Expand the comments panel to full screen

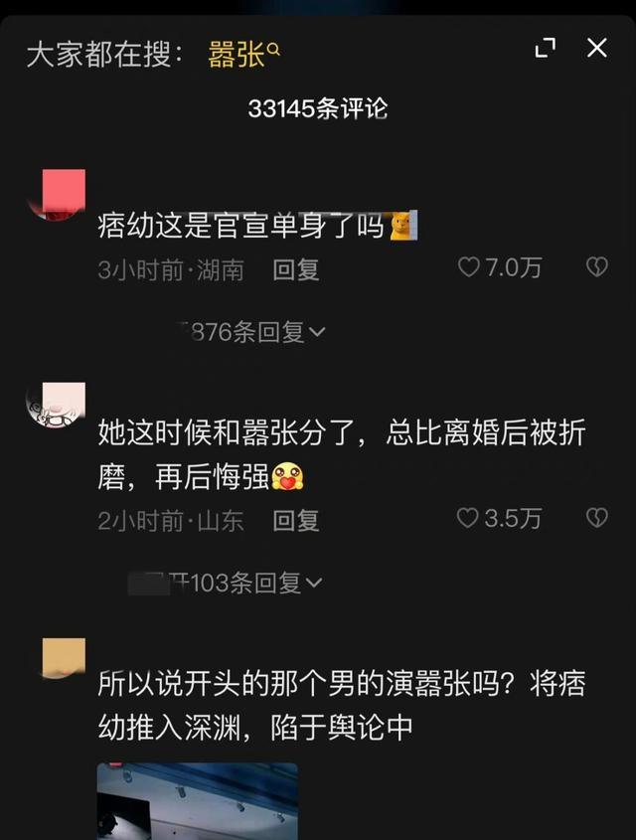pyautogui.click(x=545, y=48)
